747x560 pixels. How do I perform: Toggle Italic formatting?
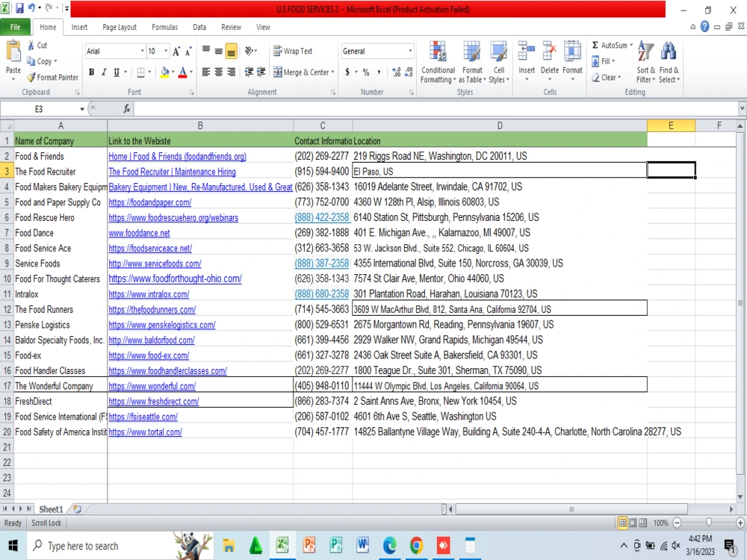[x=103, y=72]
